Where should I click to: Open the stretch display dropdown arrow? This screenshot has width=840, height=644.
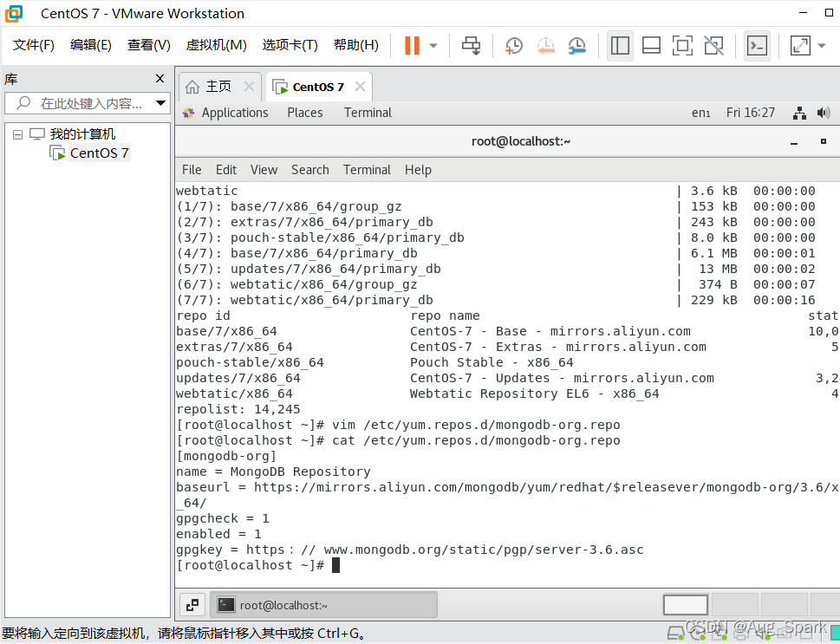822,46
